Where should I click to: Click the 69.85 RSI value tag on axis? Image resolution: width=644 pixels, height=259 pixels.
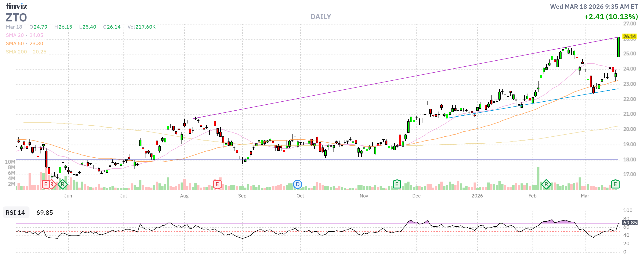629,223
